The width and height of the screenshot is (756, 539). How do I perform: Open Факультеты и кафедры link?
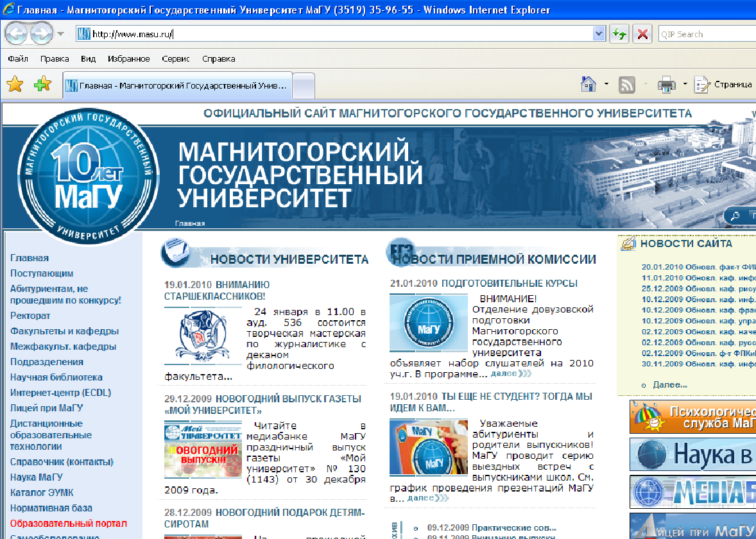(x=65, y=331)
